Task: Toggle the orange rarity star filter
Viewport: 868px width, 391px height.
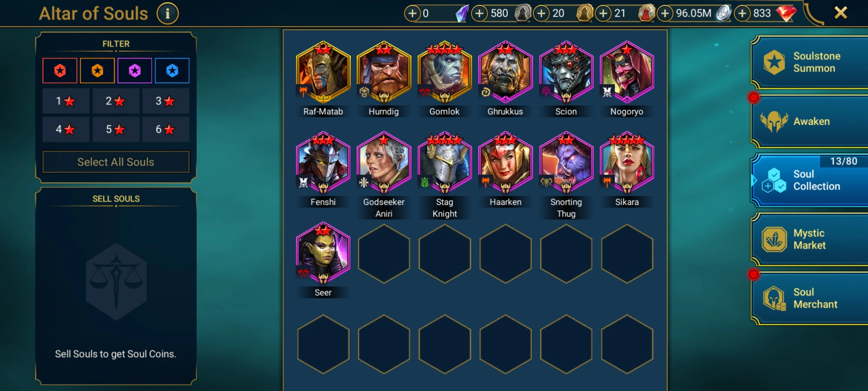Action: coord(97,71)
